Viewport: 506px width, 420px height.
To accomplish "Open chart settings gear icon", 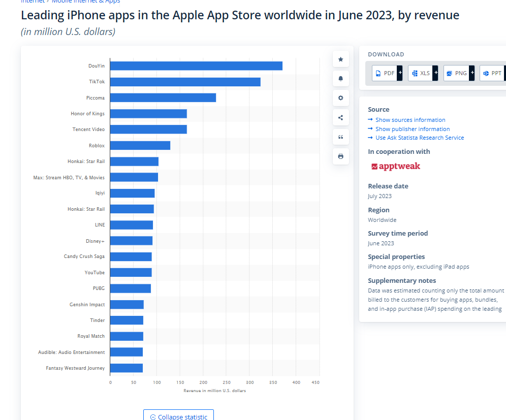I will click(x=340, y=98).
